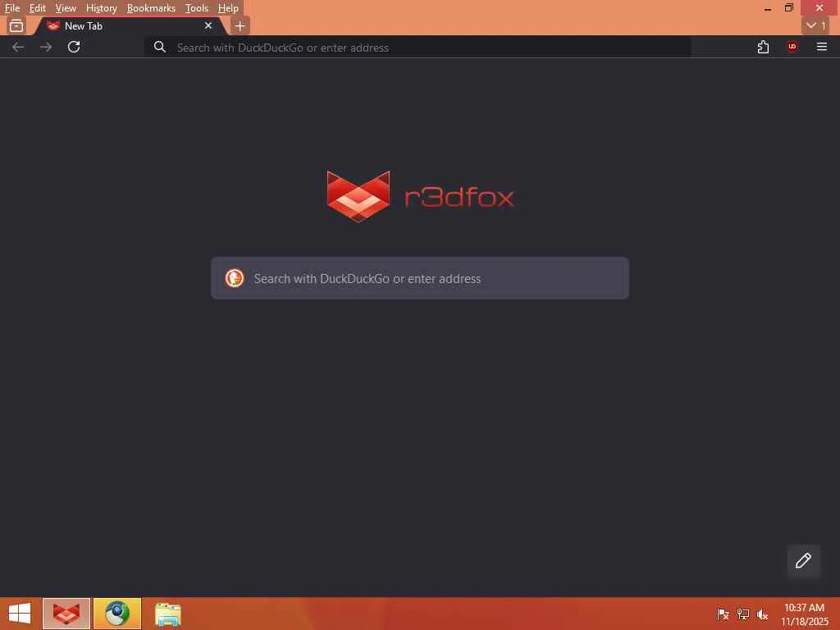Viewport: 840px width, 630px height.
Task: Open the Extensions puzzle icon
Action: pyautogui.click(x=764, y=47)
